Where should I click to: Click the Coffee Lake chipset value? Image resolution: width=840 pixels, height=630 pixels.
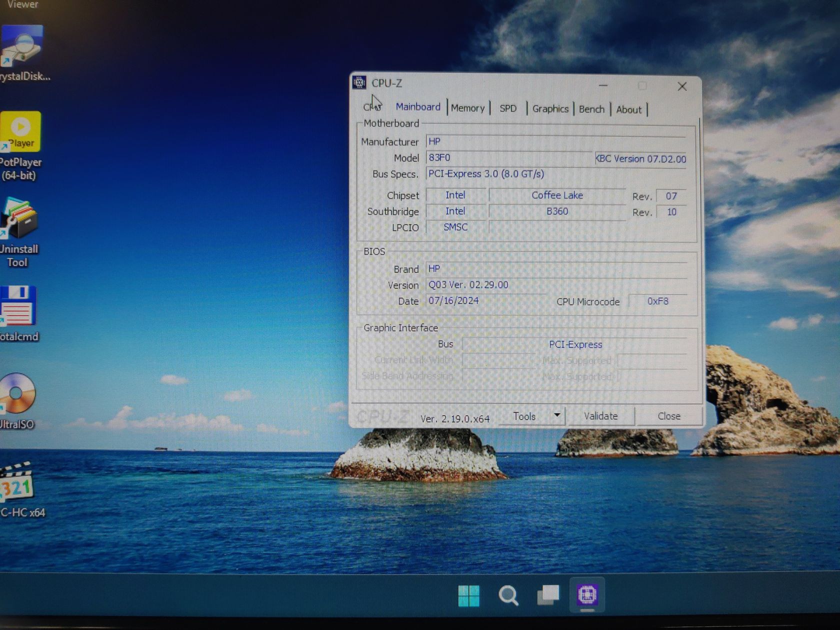pyautogui.click(x=557, y=195)
